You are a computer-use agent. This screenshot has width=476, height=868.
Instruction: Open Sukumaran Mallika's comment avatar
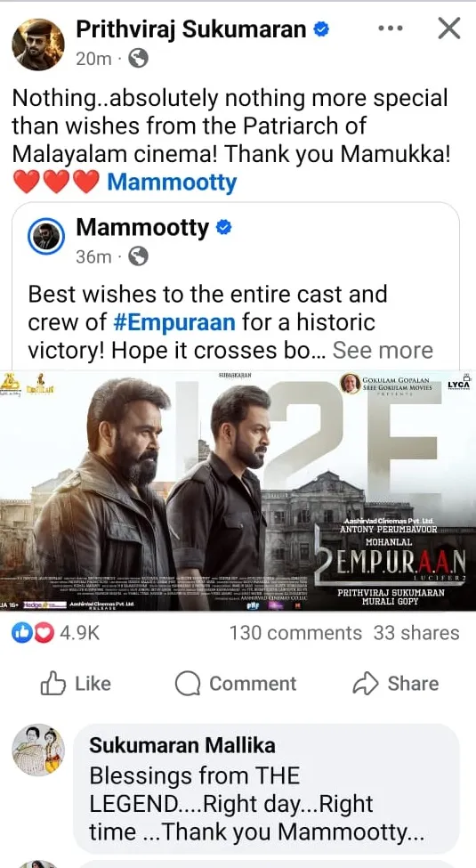38,750
